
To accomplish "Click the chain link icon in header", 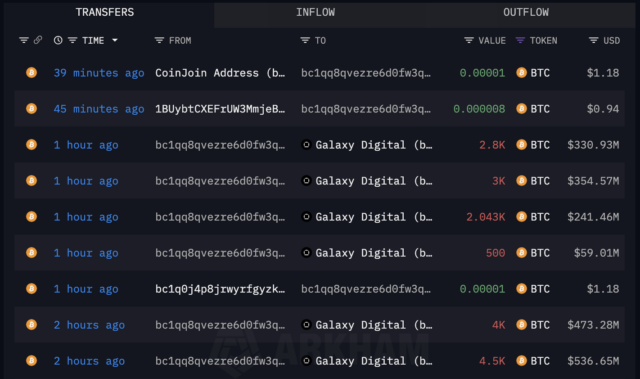I will tap(38, 40).
